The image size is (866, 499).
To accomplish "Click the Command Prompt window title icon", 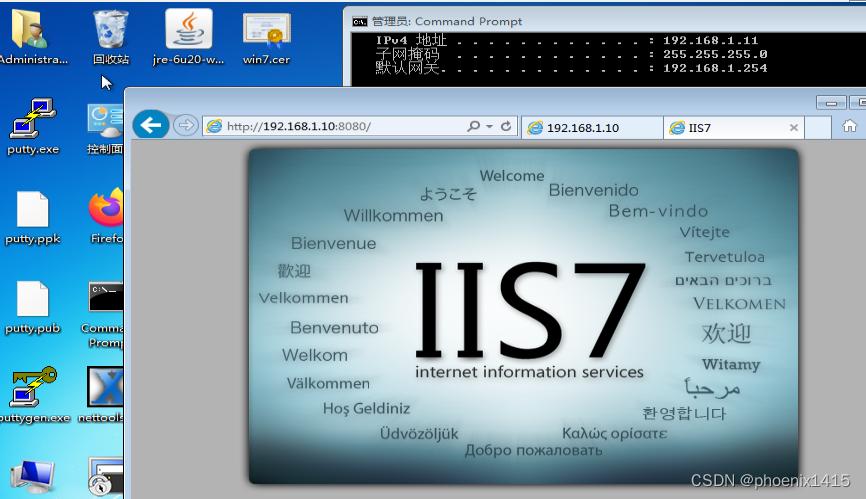I will (x=360, y=22).
